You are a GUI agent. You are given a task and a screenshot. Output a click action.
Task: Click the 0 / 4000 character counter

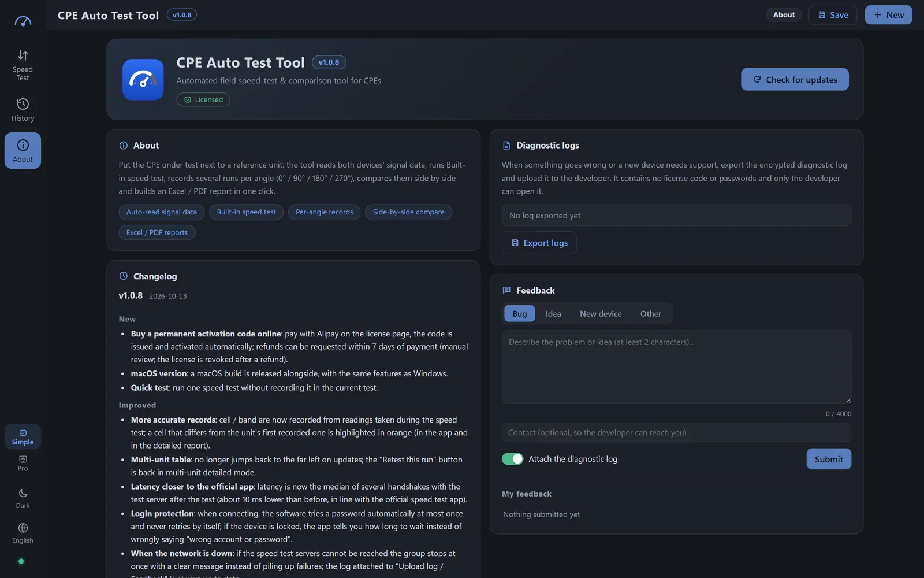click(x=839, y=414)
